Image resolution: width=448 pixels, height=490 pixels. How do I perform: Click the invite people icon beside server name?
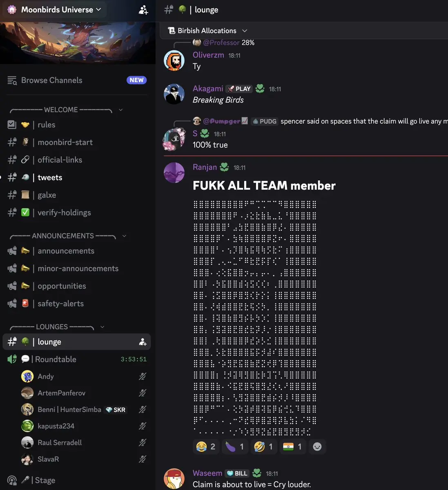coord(143,10)
